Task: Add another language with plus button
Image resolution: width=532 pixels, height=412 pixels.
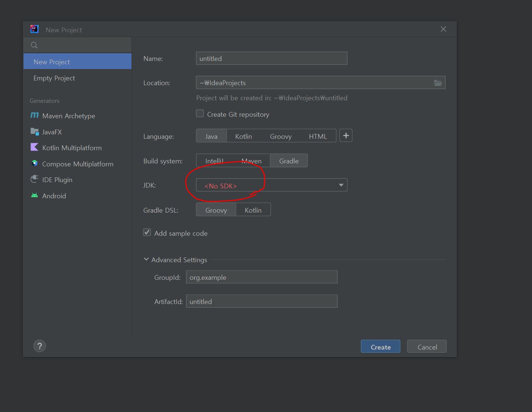Action: [x=346, y=135]
